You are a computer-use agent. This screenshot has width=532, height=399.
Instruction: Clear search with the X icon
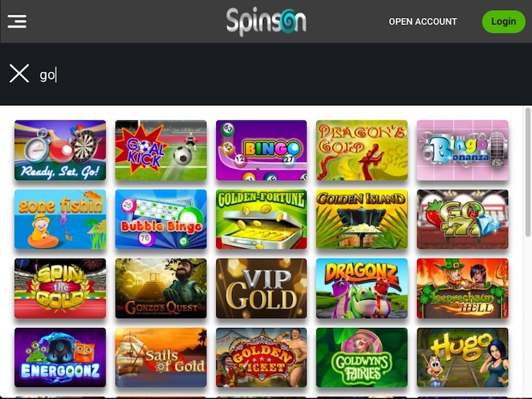19,73
